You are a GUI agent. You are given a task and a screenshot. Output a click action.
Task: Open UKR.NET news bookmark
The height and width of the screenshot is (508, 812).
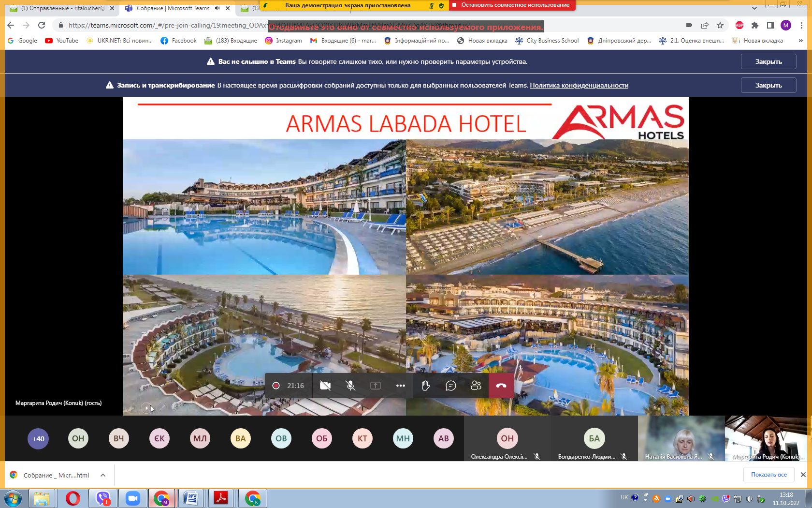[x=119, y=41]
